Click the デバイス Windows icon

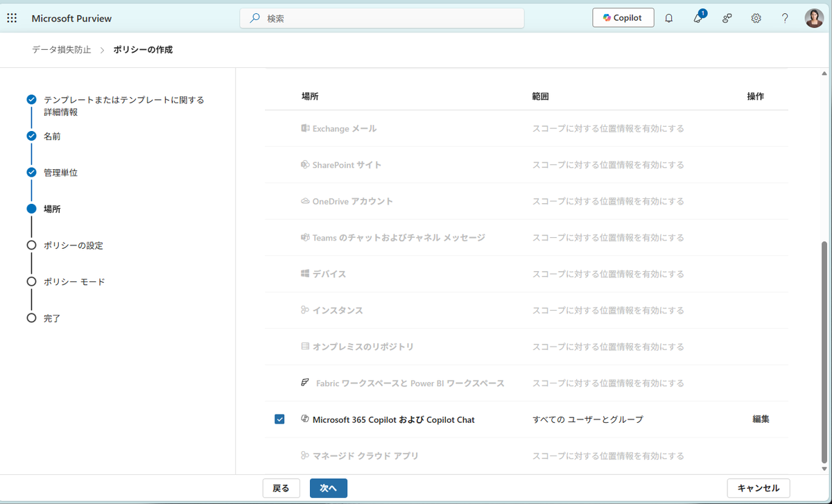[x=305, y=274]
